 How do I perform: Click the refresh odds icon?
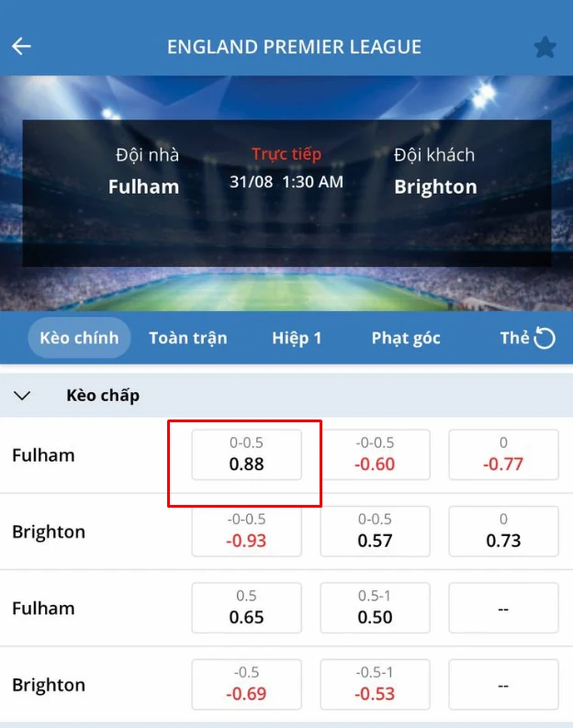545,339
